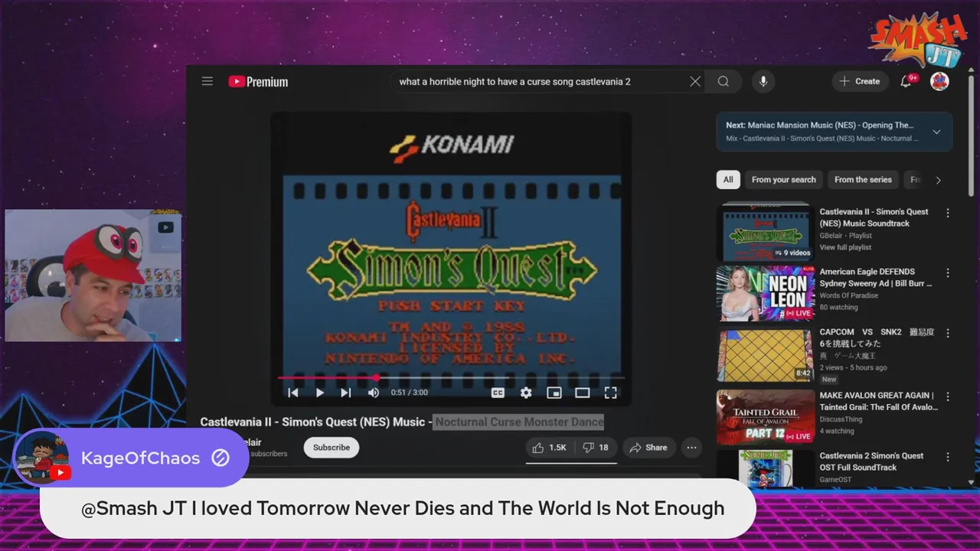The image size is (980, 551).
Task: Click the Smash JT logo
Action: coord(918,38)
